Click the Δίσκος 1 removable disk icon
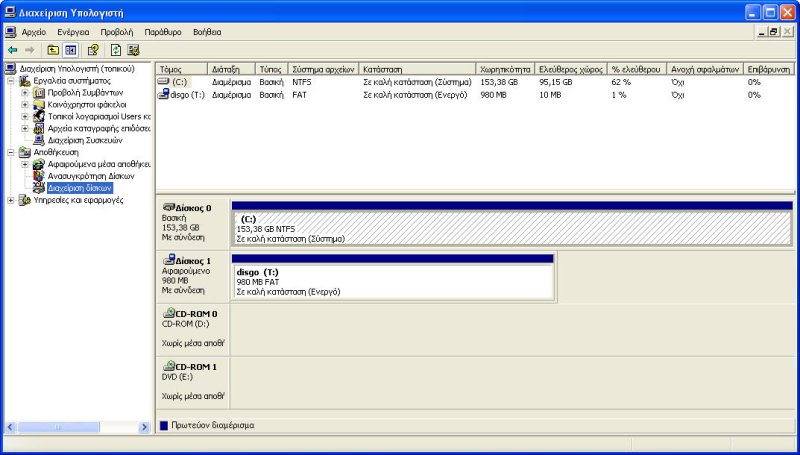 (x=168, y=260)
